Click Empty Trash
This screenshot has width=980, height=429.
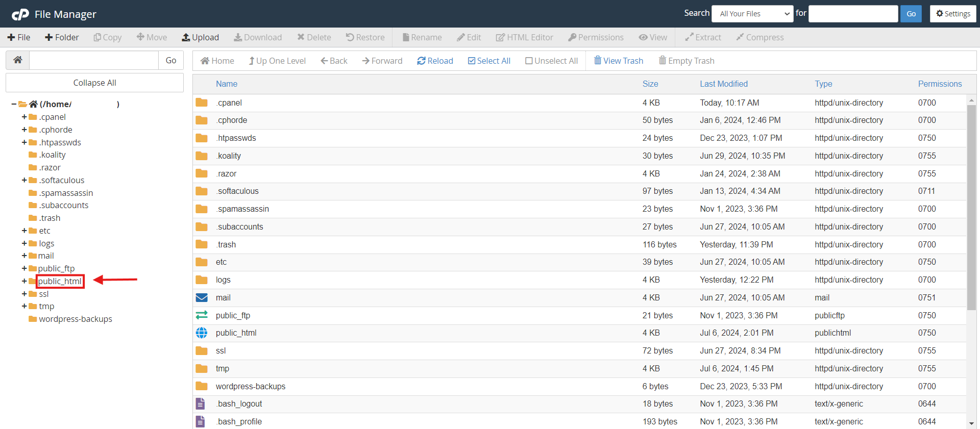[x=687, y=61]
